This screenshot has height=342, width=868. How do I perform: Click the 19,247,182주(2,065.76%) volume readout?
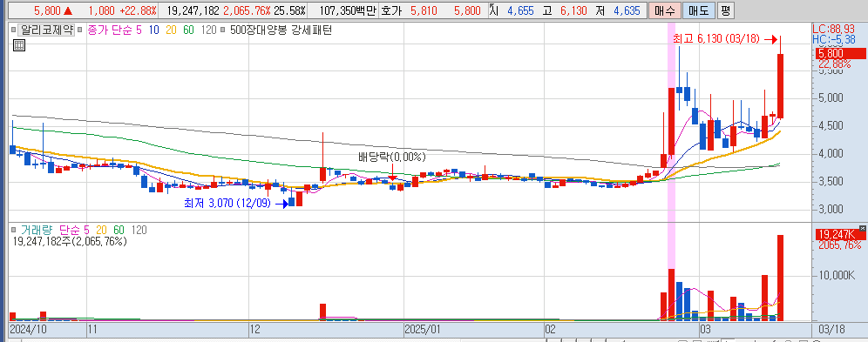[x=70, y=241]
